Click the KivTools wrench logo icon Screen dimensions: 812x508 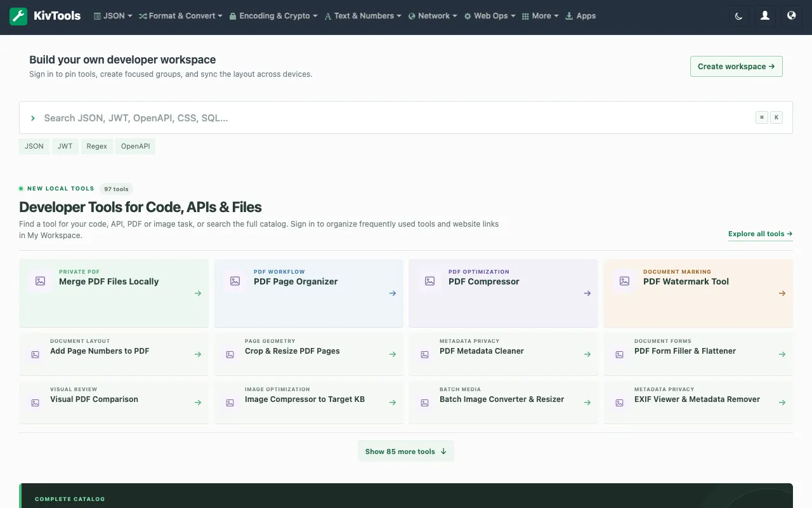tap(18, 17)
